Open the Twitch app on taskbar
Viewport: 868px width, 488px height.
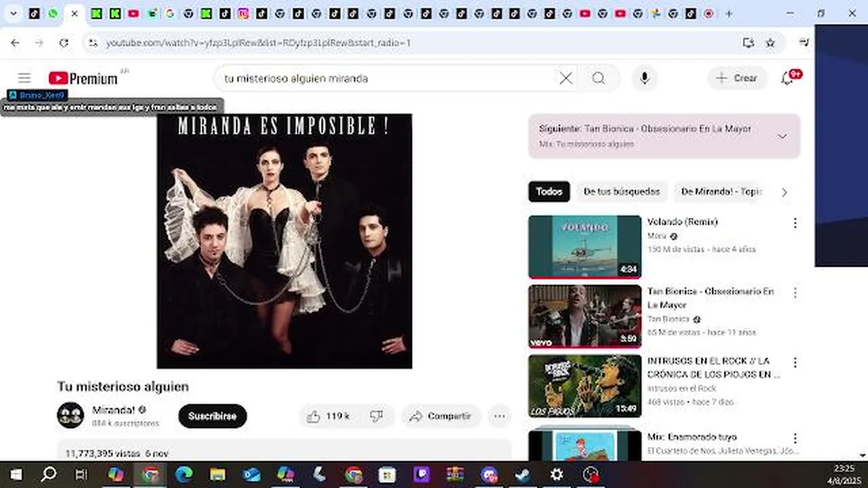(x=421, y=474)
